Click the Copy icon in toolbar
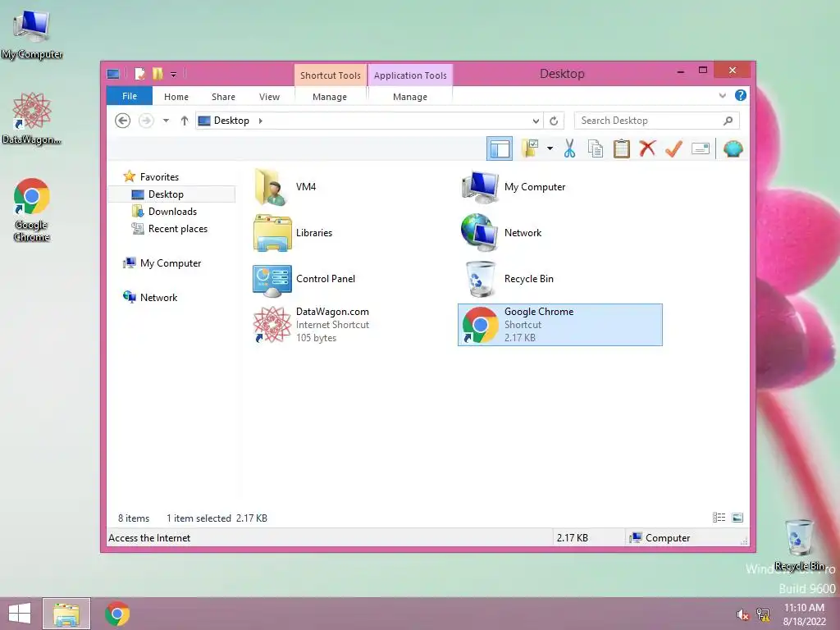 click(596, 148)
